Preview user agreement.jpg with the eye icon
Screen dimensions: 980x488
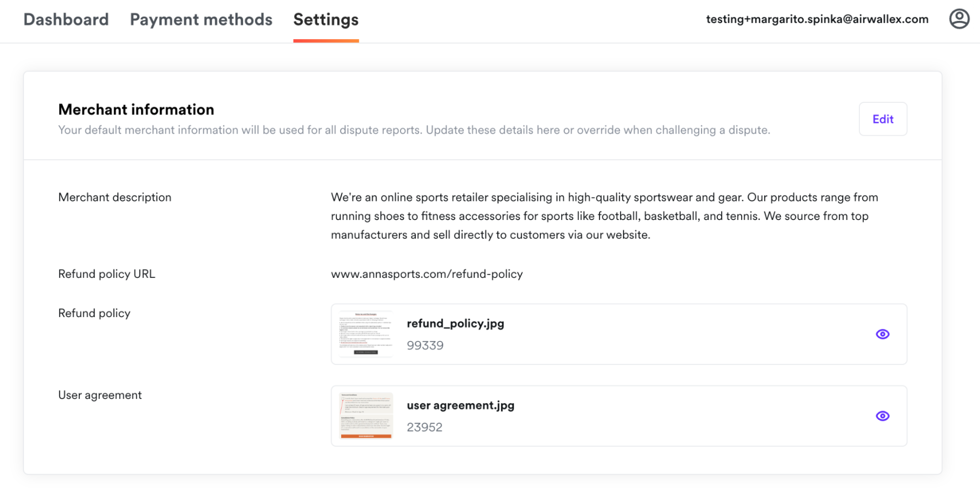click(x=882, y=415)
